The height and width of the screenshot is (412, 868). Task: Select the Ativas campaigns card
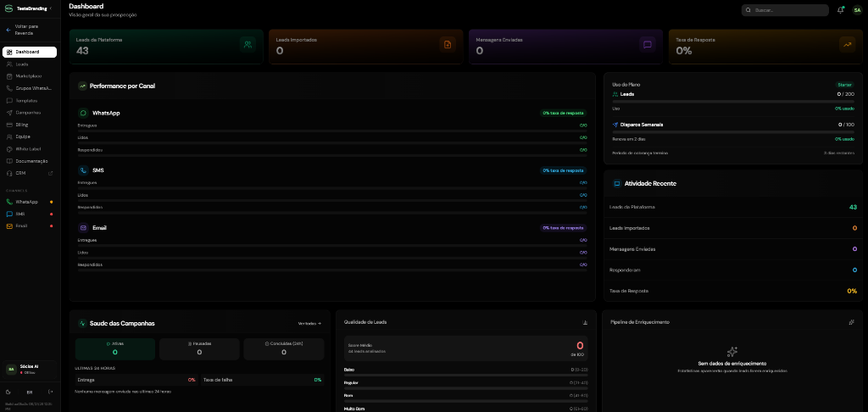pos(115,349)
